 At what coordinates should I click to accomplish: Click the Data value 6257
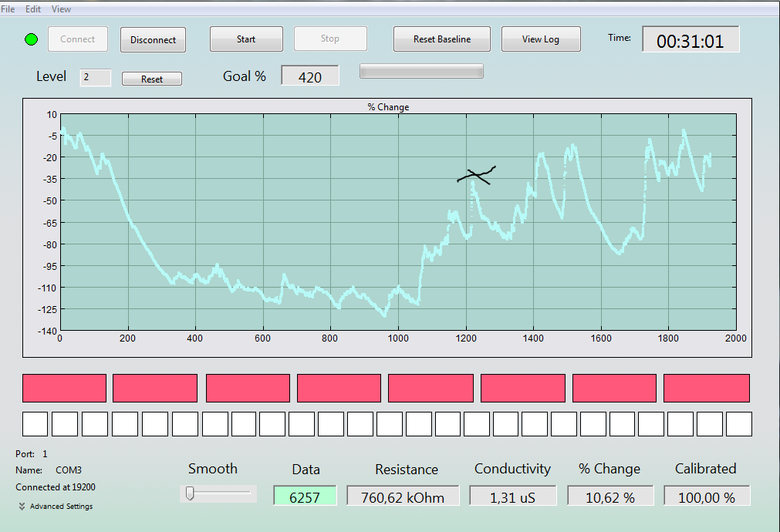point(305,497)
